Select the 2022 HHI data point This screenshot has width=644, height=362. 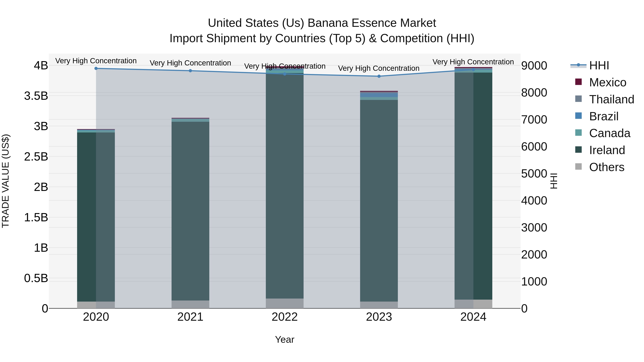click(x=284, y=74)
